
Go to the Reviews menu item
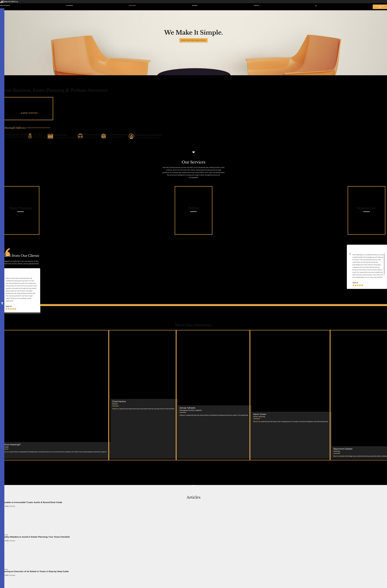pos(195,5)
